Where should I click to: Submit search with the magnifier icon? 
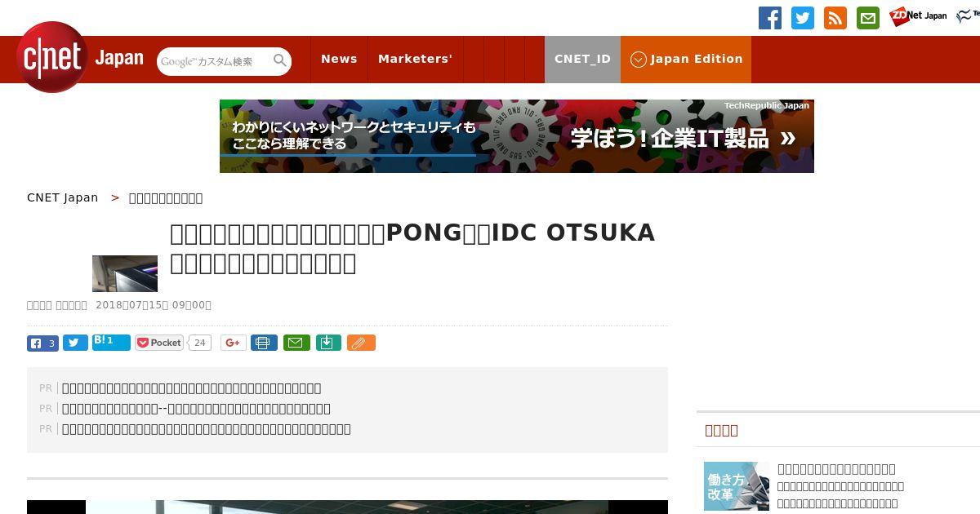[279, 60]
